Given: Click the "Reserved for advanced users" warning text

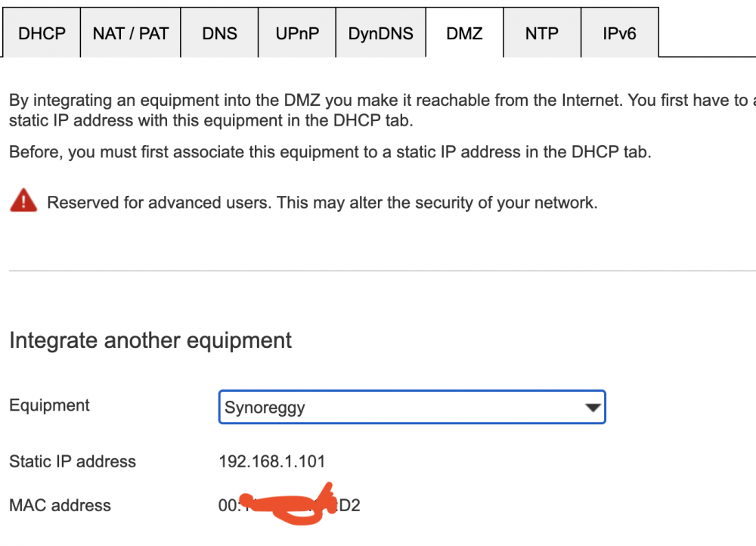Looking at the screenshot, I should tap(322, 203).
